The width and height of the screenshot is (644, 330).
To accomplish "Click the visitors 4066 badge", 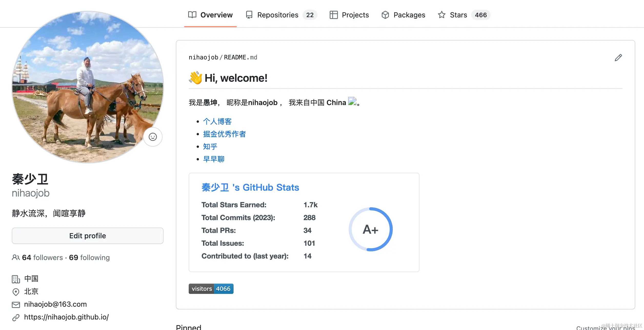I will [x=211, y=289].
